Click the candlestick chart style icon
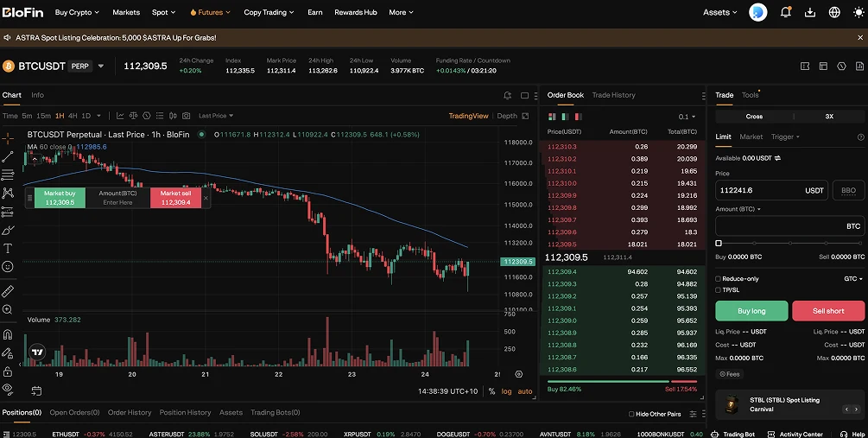868x438 pixels. 174,116
